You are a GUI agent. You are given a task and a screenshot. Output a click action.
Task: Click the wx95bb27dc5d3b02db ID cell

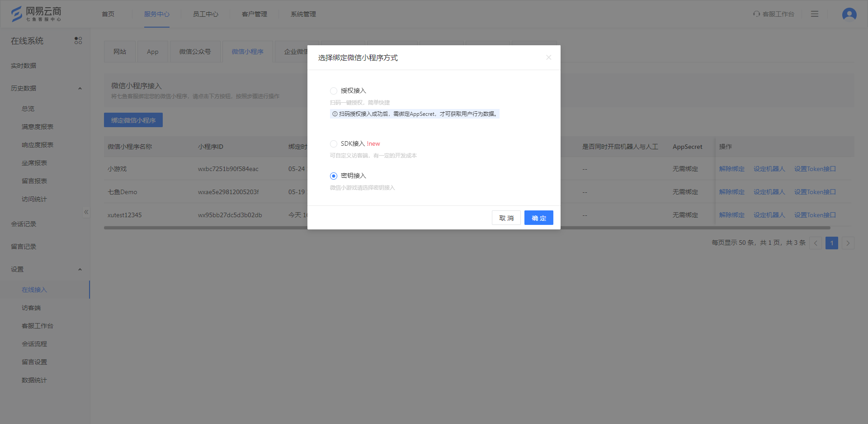[230, 215]
